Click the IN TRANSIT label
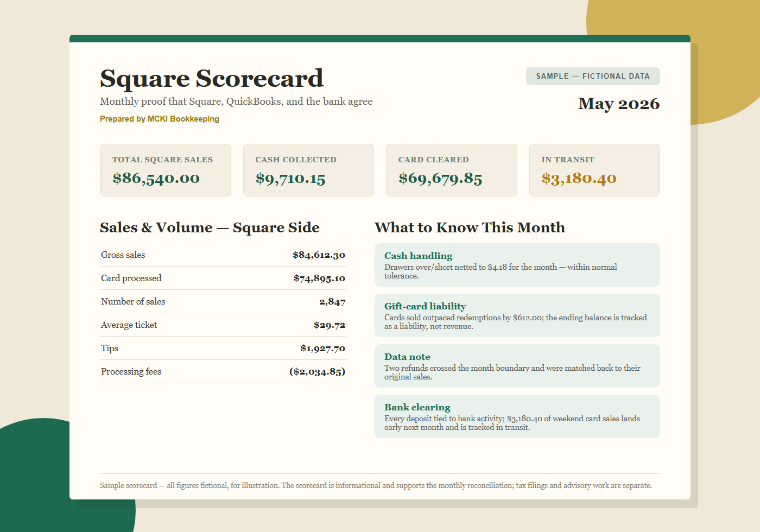760x532 pixels. [x=568, y=160]
